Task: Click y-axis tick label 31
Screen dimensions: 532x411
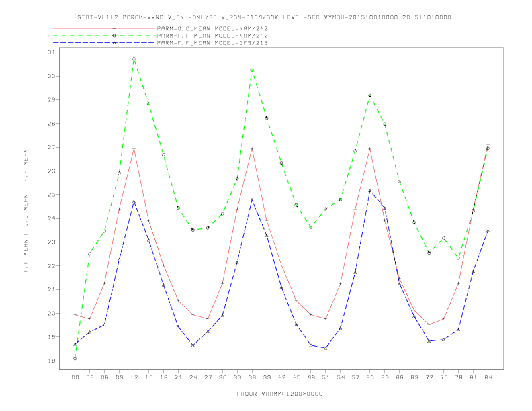Action: [x=52, y=52]
